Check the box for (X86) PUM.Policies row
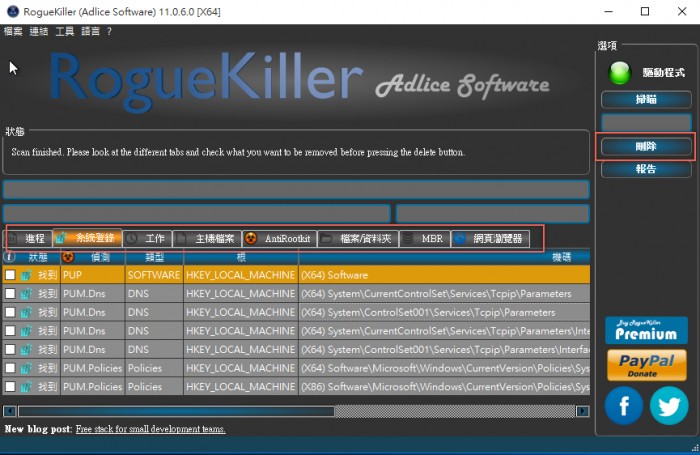Image resolution: width=700 pixels, height=455 pixels. (x=10, y=387)
